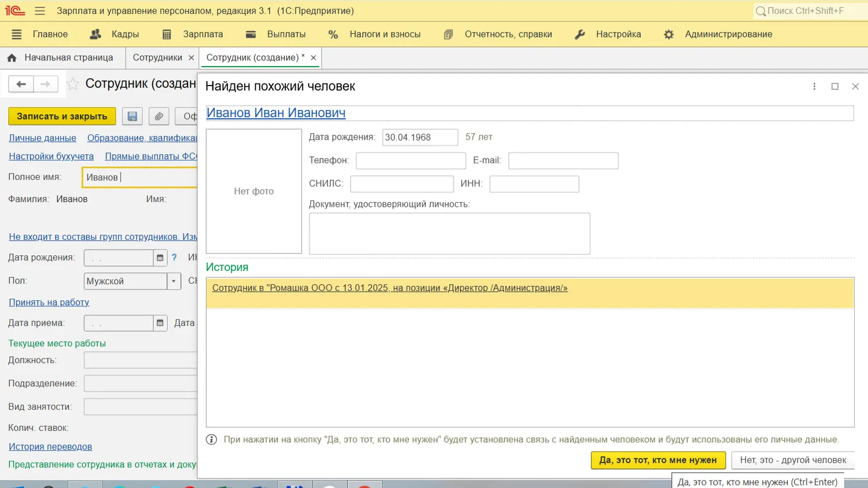Show help for Дата рождения question mark

(x=174, y=258)
